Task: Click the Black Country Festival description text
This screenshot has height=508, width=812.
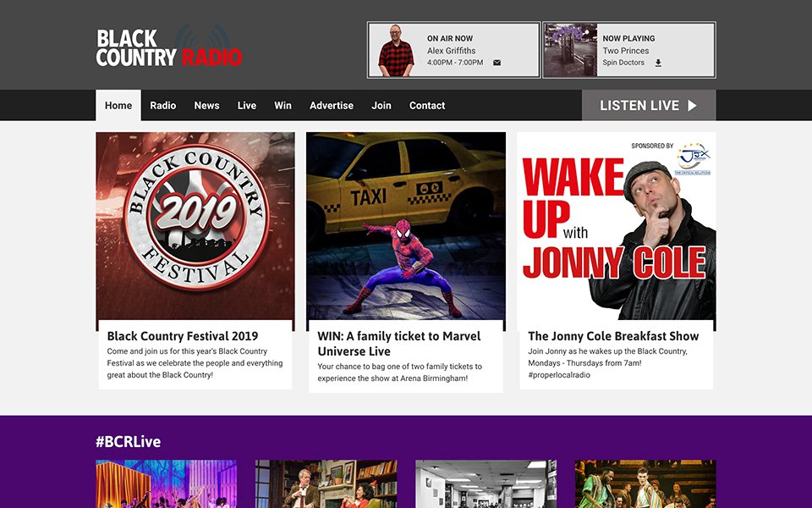Action: 195,363
